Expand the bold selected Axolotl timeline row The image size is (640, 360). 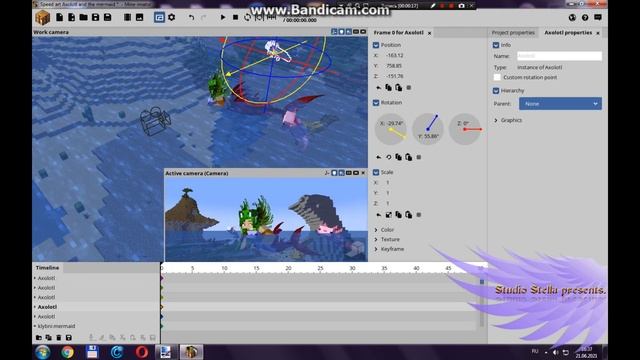35,307
